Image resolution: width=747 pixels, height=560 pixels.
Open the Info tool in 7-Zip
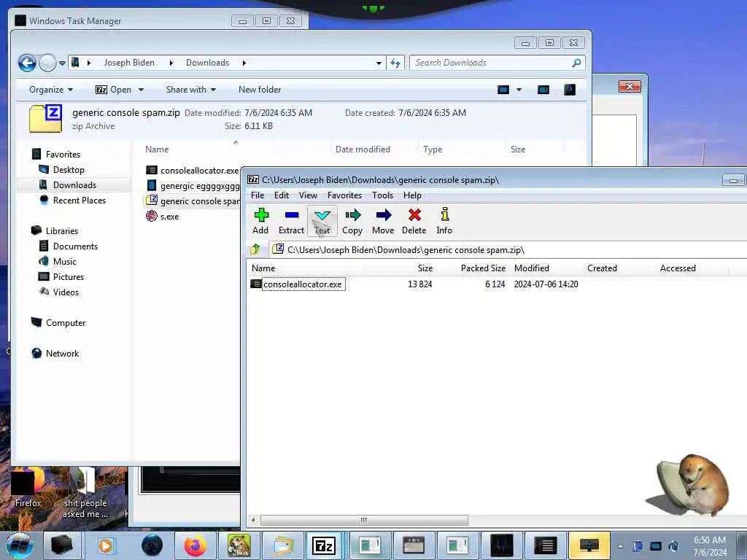coord(444,221)
